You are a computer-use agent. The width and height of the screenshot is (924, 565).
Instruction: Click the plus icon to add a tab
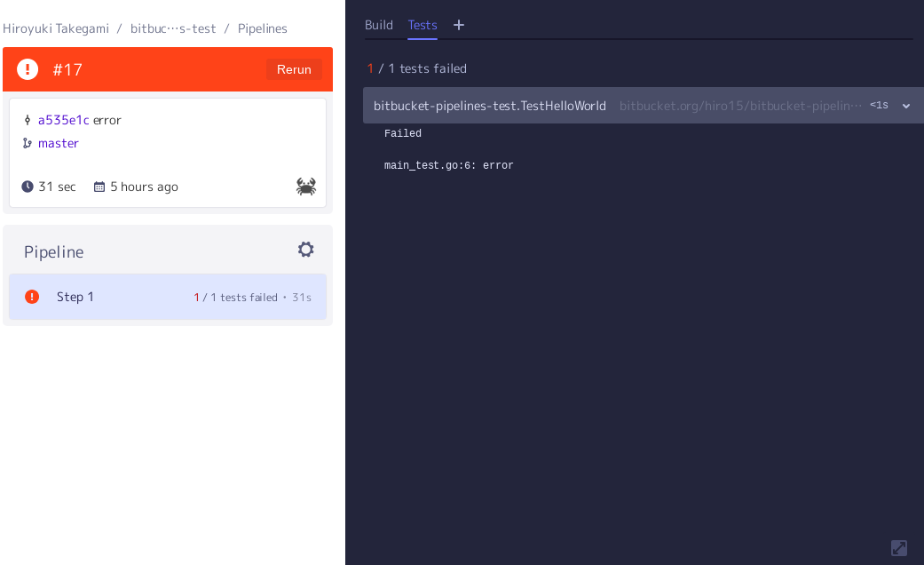pos(459,25)
